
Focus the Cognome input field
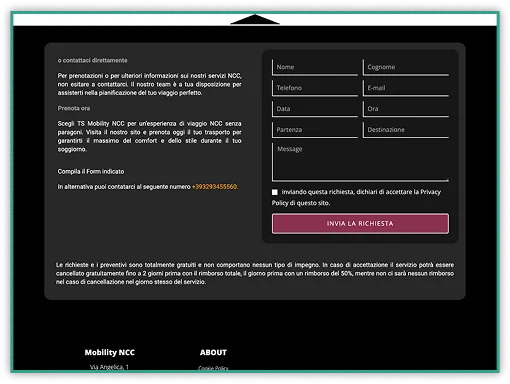406,67
